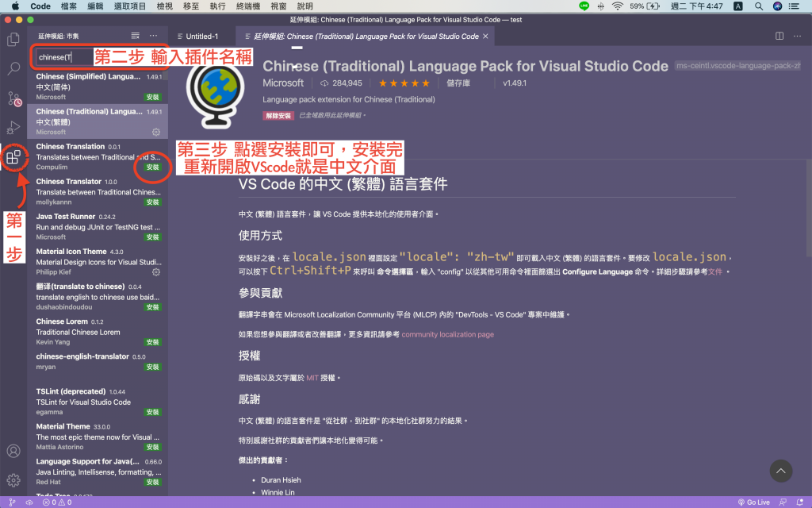Close the Chinese Language Pack tab
This screenshot has width=812, height=508.
point(485,37)
